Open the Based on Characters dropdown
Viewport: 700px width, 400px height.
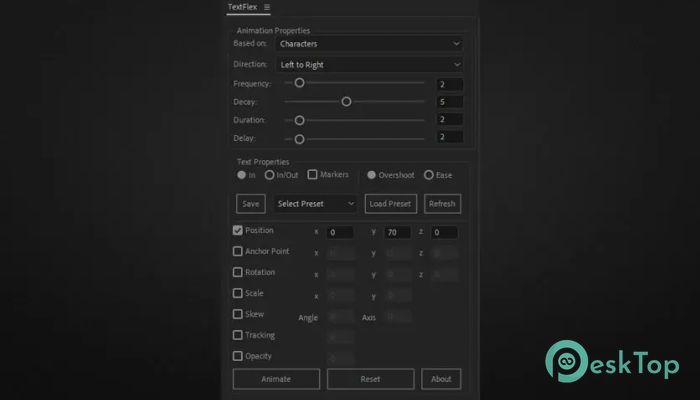click(369, 44)
